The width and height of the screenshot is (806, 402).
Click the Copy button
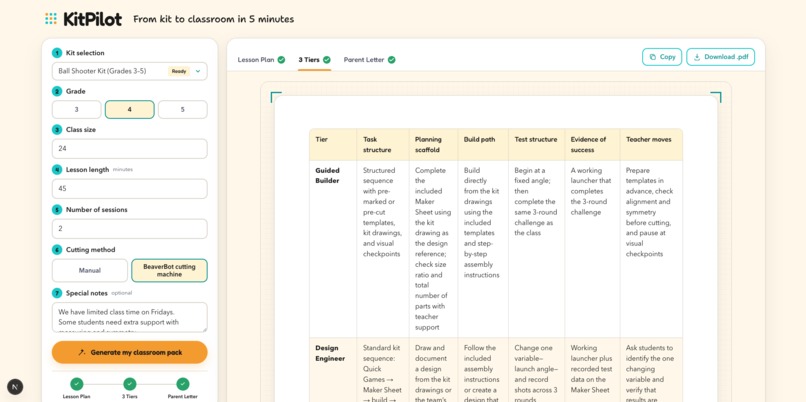662,57
